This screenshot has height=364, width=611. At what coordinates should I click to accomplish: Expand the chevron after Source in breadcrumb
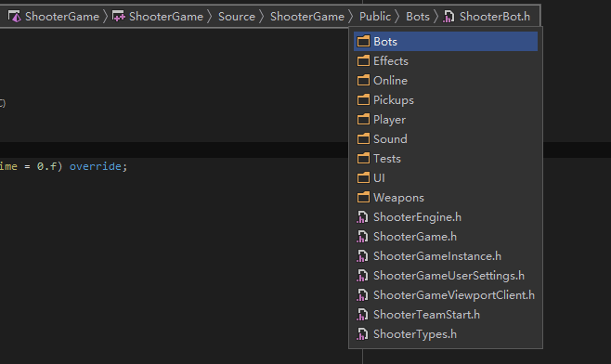pos(262,17)
